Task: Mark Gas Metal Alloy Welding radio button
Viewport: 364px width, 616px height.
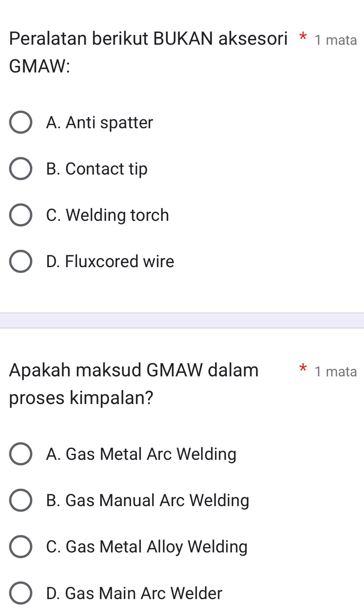Action: 21,547
